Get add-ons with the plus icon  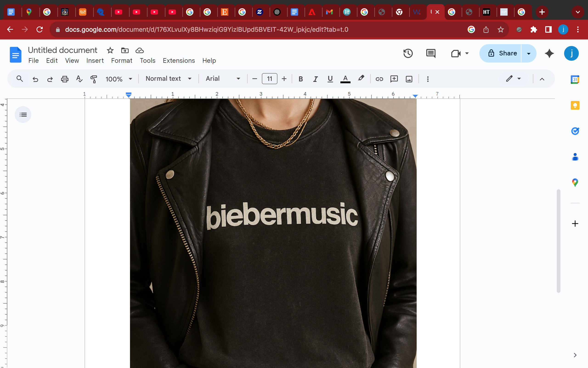point(575,223)
